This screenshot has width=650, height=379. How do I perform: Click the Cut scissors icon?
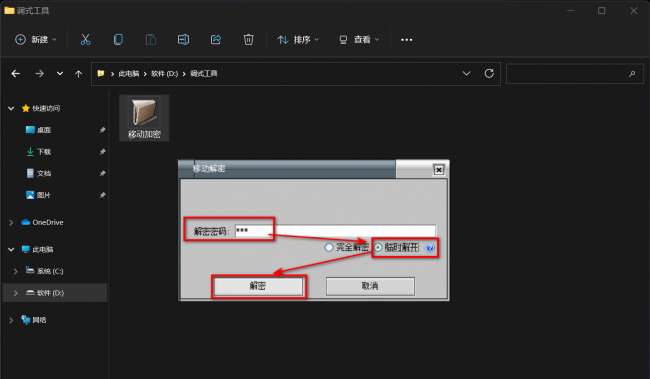click(85, 40)
